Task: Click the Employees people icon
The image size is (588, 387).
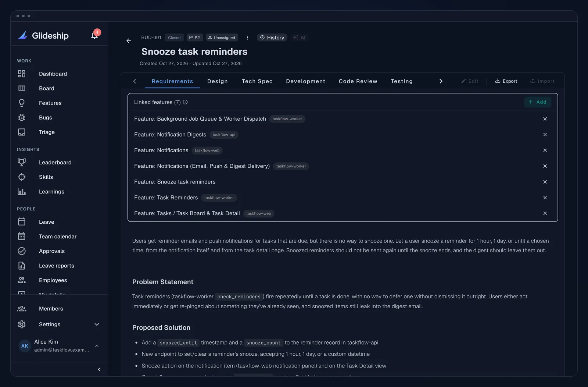Action: [22, 280]
